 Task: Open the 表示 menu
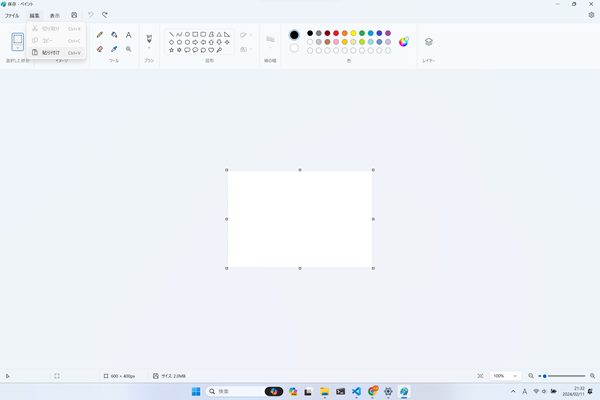point(55,16)
